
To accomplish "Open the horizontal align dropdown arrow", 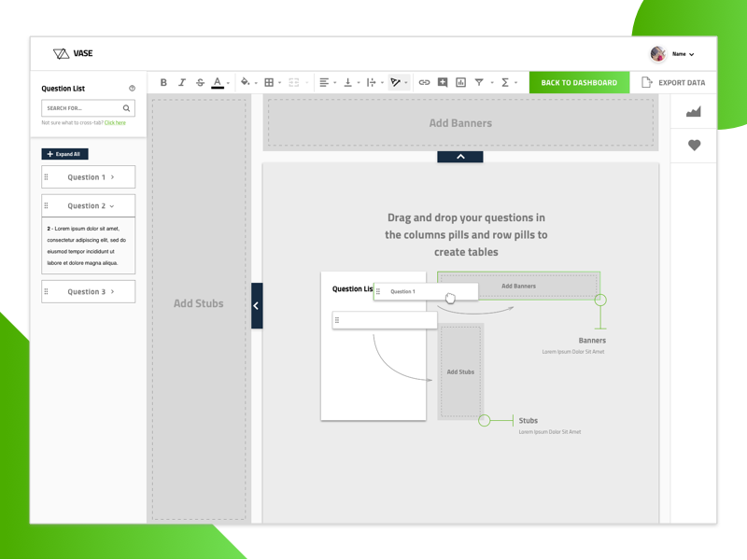I will pos(335,83).
